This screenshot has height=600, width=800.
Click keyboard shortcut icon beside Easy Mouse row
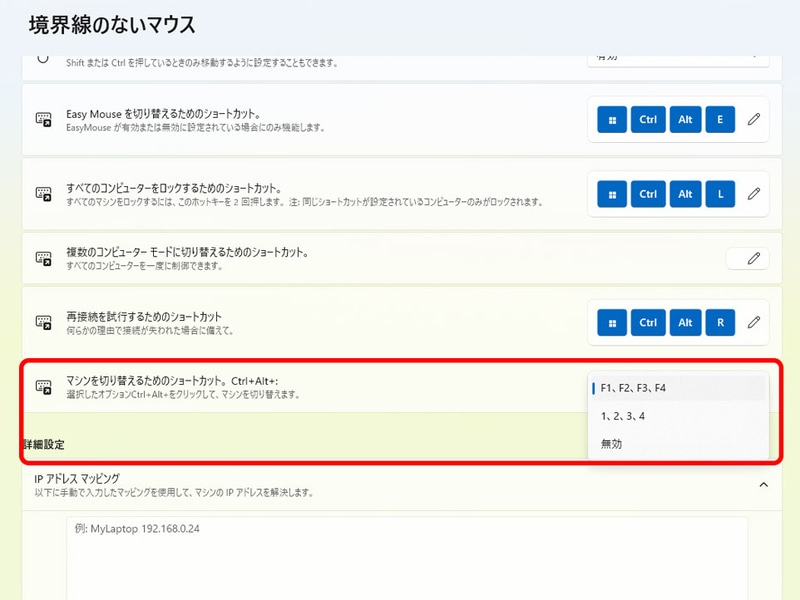[43, 119]
